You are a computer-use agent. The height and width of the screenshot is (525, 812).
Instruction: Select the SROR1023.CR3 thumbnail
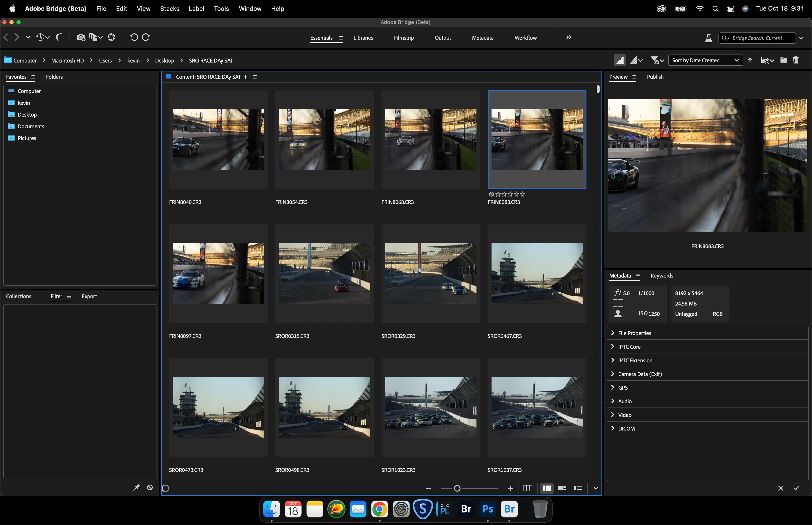pos(430,407)
